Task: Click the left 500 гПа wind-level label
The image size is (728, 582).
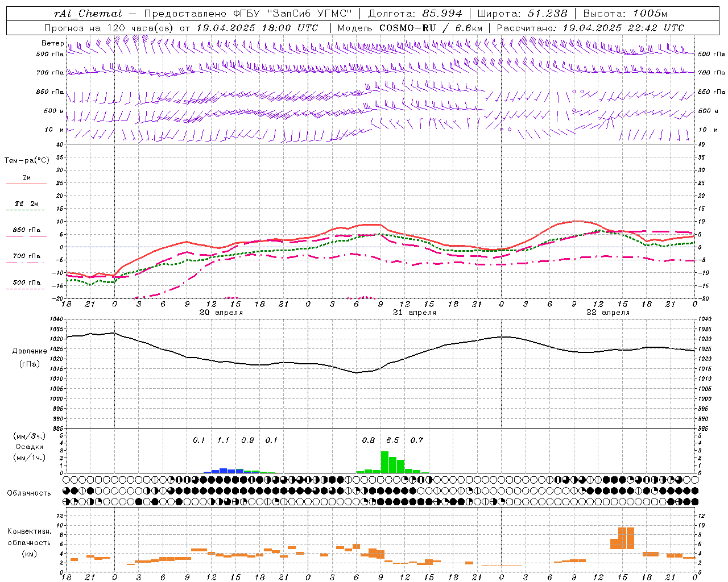Action: tap(50, 54)
